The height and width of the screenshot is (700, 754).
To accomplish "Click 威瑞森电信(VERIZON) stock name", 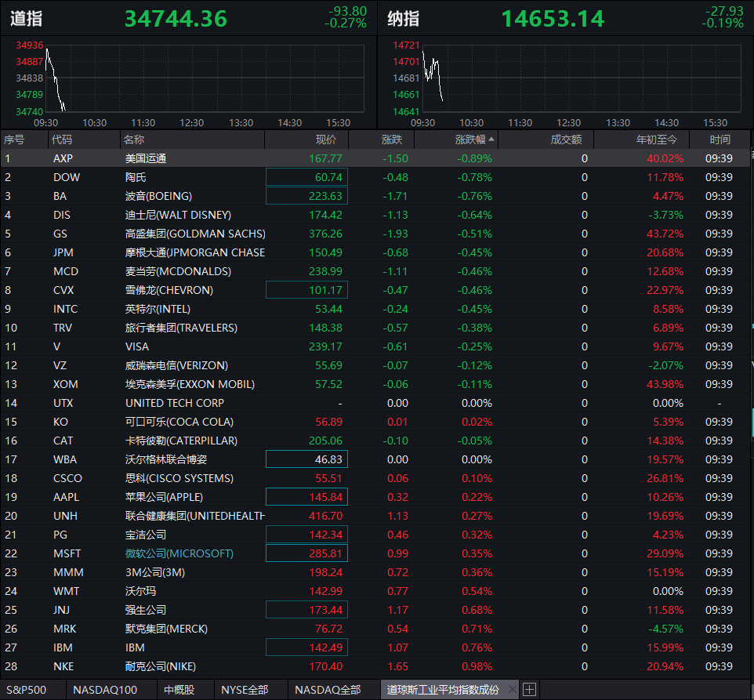I will pos(176,365).
